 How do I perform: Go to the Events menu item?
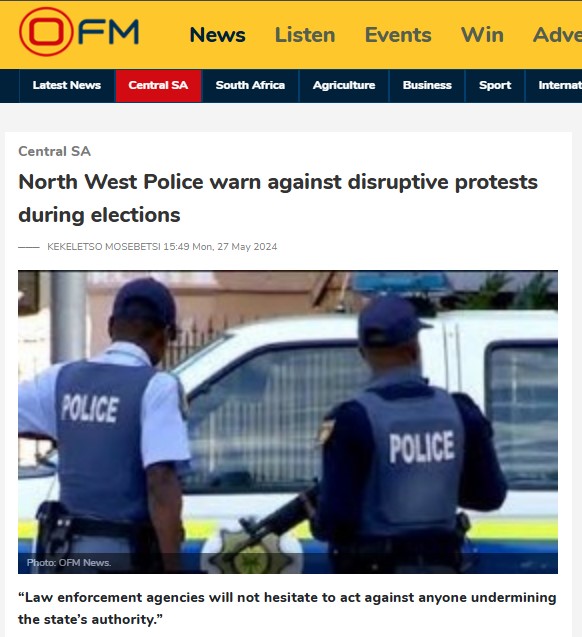click(x=398, y=35)
